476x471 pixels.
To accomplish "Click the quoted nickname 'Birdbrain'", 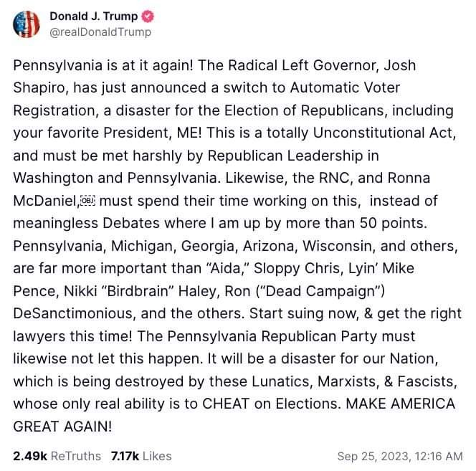I will coord(137,291).
